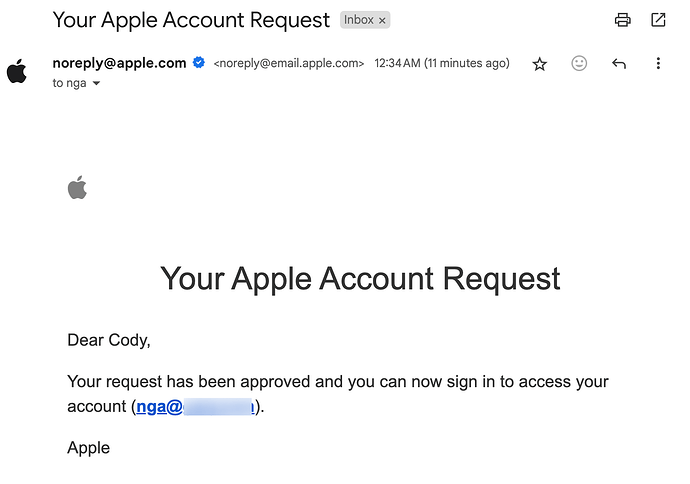Add an emoji reaction to the message
Image resolution: width=690 pixels, height=484 pixels.
[x=579, y=63]
